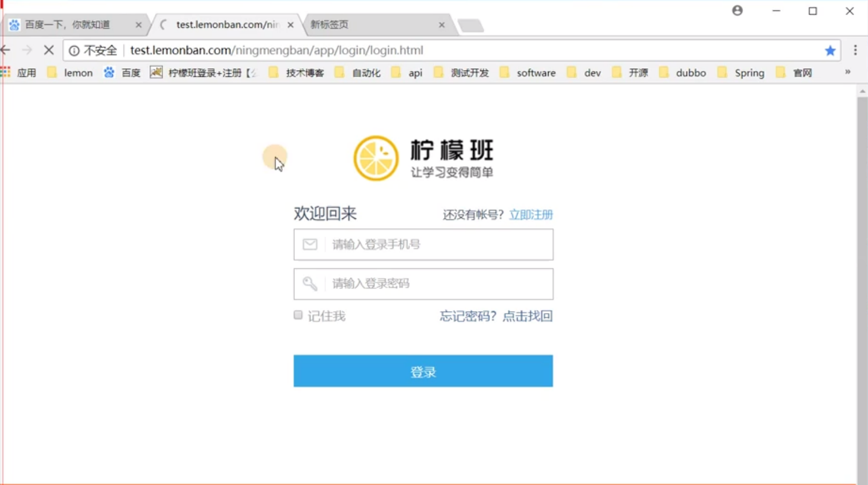Click the browser forward arrow
The height and width of the screenshot is (485, 868).
coord(27,50)
